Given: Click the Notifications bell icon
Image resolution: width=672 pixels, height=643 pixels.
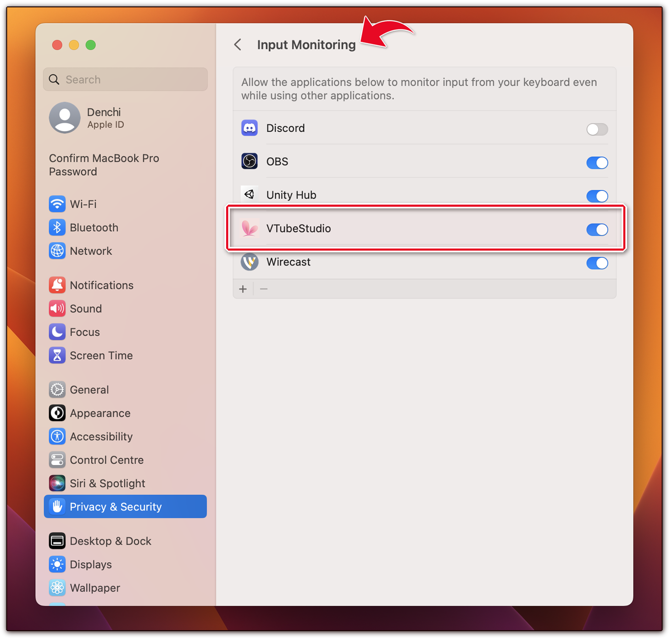Looking at the screenshot, I should (x=57, y=285).
